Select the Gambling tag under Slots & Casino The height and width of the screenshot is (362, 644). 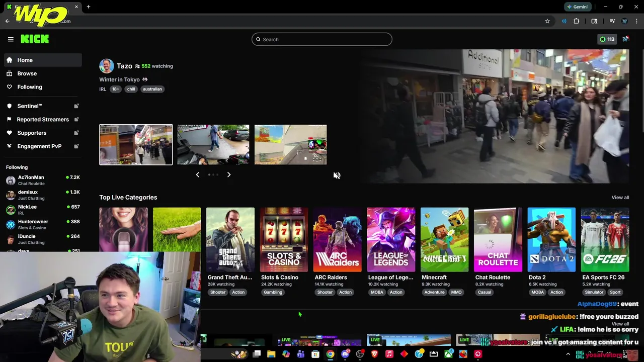click(273, 292)
